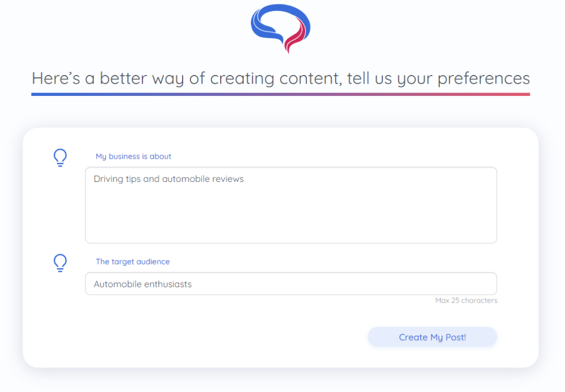Select The target audience label
Screen dimensions: 565x392
132,262
